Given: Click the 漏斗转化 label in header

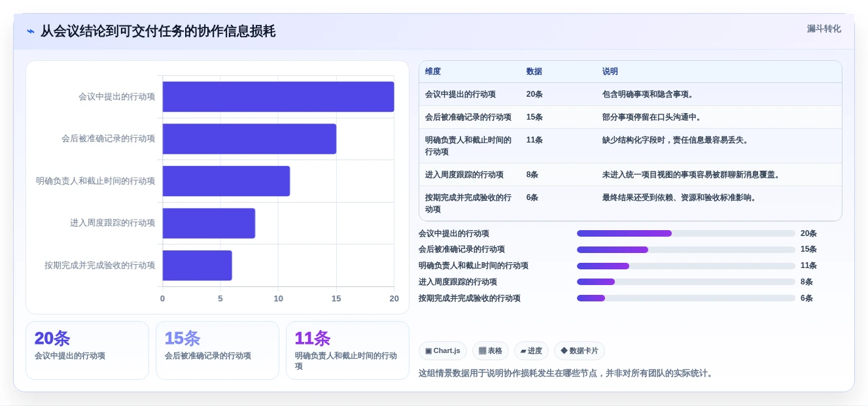Looking at the screenshot, I should [824, 29].
